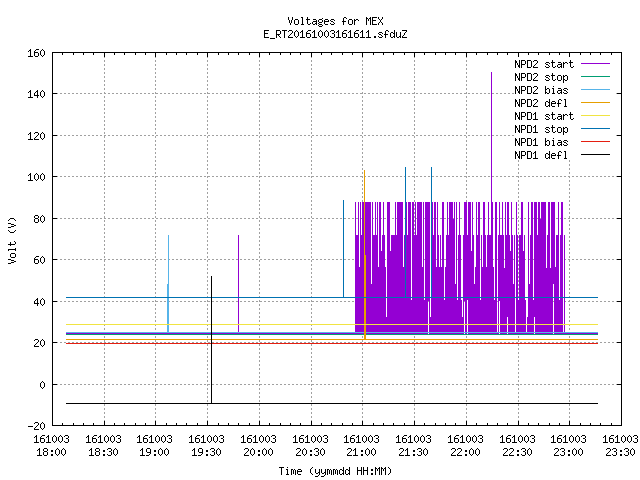This screenshot has width=640, height=480.
Task: Click the green line sample beside NPD2 stop
Action: coord(596,77)
